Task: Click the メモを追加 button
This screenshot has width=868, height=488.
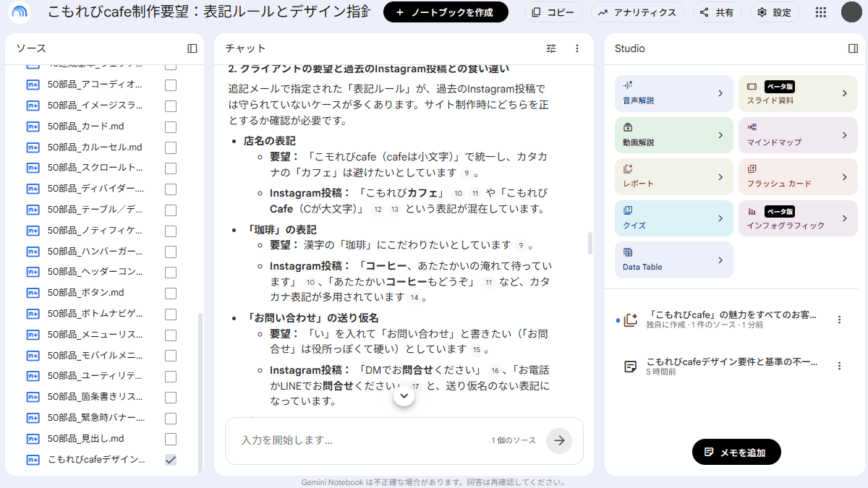Action: (736, 452)
